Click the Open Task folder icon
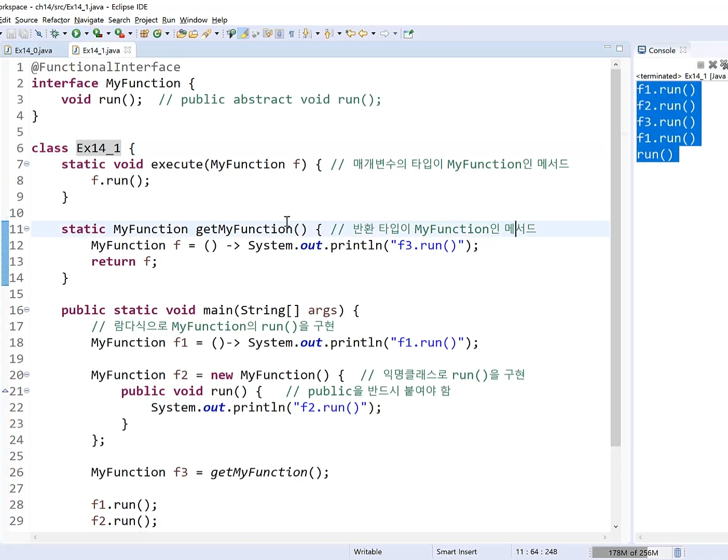728x560 pixels. click(194, 34)
